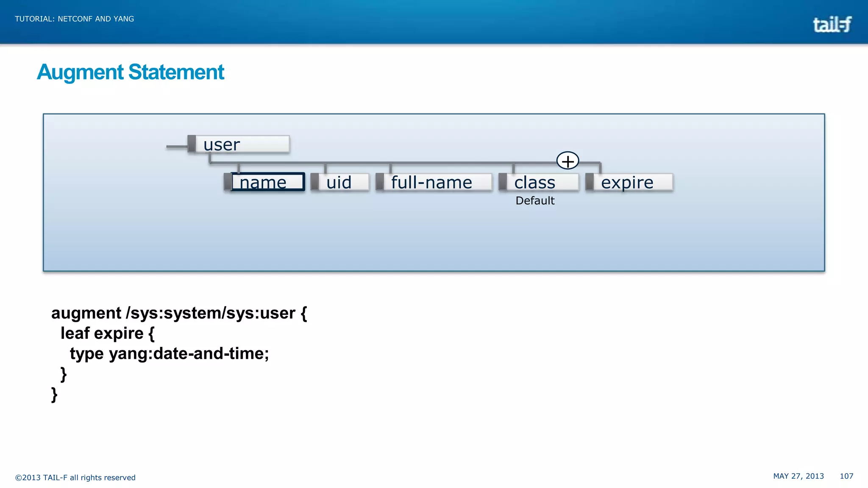Click the copyright TAIL-F footer text

pyautogui.click(x=75, y=478)
